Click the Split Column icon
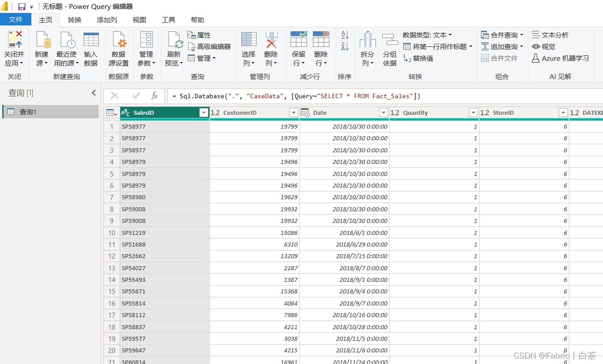This screenshot has width=603, height=364. (x=367, y=40)
